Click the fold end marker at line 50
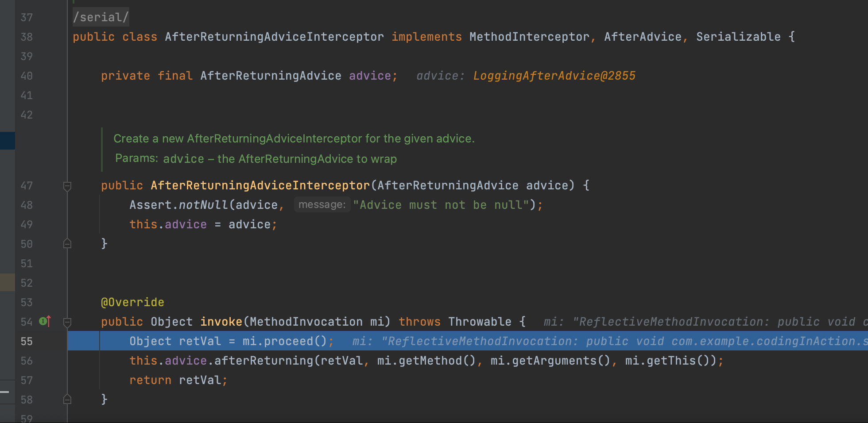The image size is (868, 423). pos(67,244)
